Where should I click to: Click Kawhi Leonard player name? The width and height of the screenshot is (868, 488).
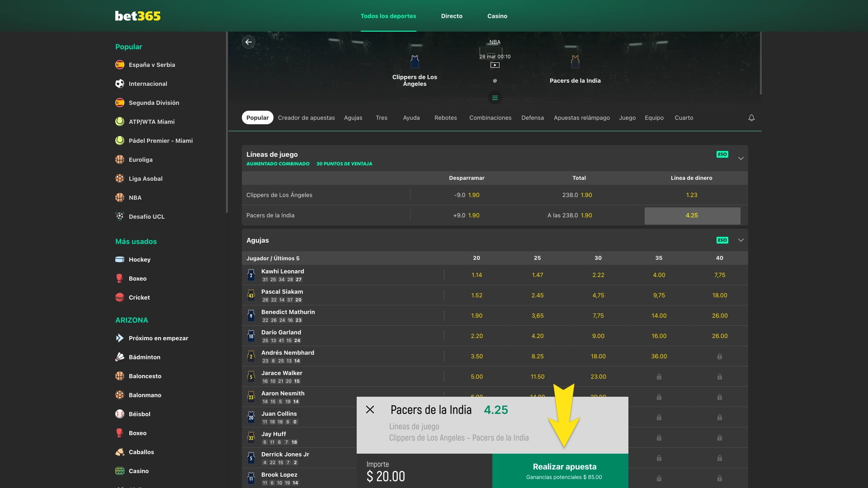coord(283,271)
